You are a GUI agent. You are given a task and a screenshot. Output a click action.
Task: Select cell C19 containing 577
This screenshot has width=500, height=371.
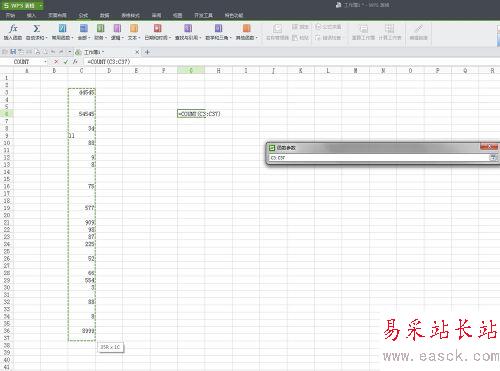click(82, 208)
